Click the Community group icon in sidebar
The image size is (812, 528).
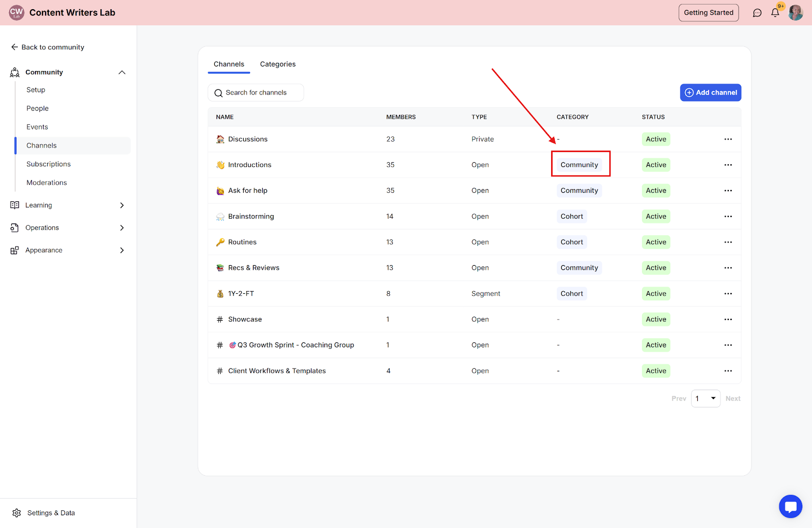(x=15, y=73)
